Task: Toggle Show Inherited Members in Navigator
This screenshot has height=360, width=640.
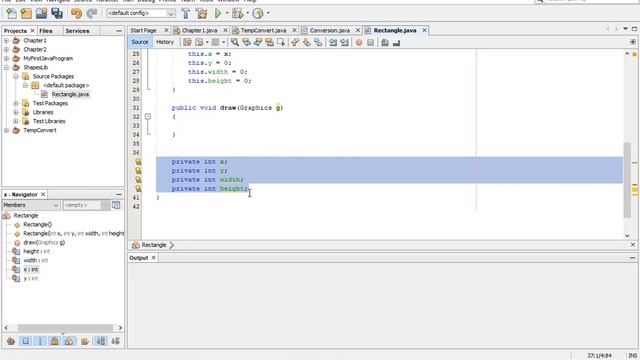Action: coord(11,341)
